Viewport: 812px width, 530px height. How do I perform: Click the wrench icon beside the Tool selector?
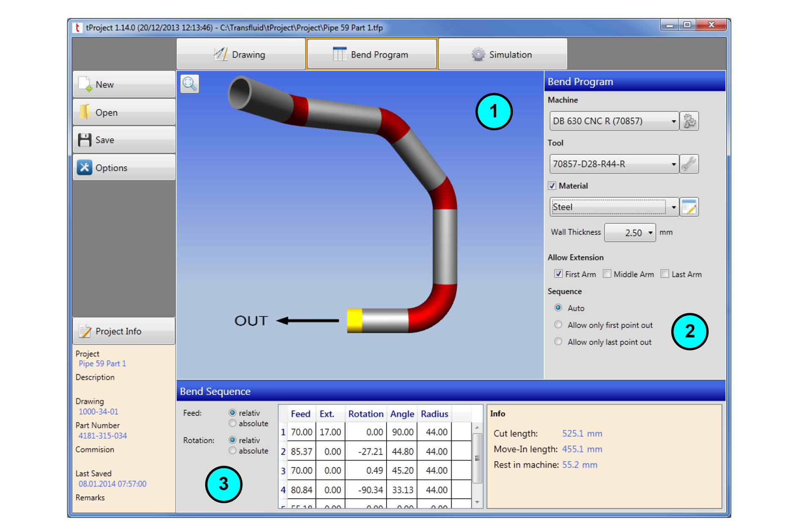click(689, 164)
